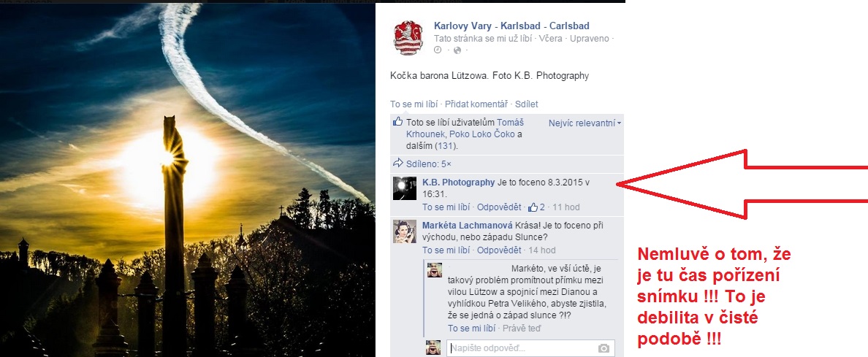Open Karlovy Vary - Karlsbad - Carlsbad page link
This screenshot has width=868, height=357.
(511, 26)
